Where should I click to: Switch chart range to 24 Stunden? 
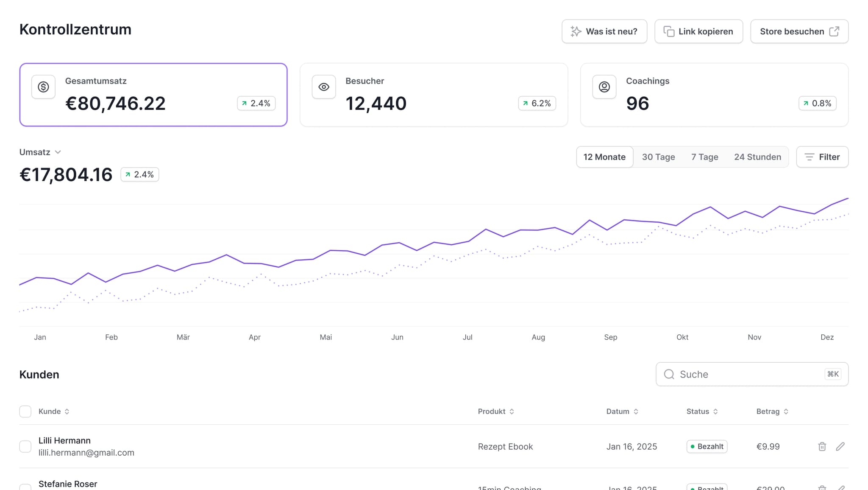click(x=757, y=157)
